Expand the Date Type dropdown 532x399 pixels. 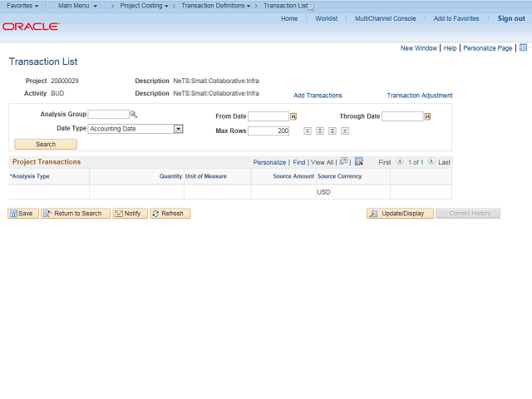click(x=179, y=129)
